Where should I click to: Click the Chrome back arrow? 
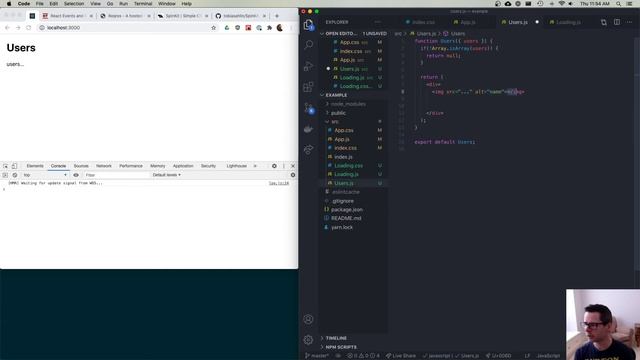click(7, 28)
